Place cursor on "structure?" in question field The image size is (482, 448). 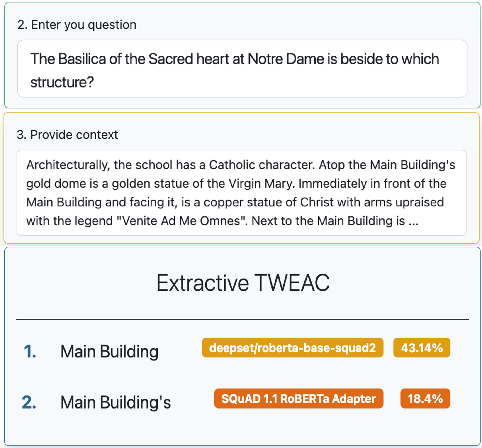(62, 82)
